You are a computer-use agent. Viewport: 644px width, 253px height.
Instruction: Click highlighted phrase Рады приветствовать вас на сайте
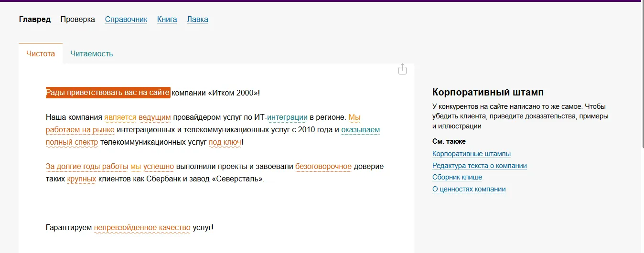(108, 93)
